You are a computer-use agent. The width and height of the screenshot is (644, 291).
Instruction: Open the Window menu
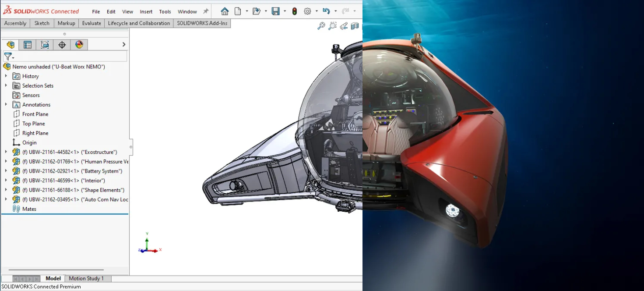[x=187, y=11]
